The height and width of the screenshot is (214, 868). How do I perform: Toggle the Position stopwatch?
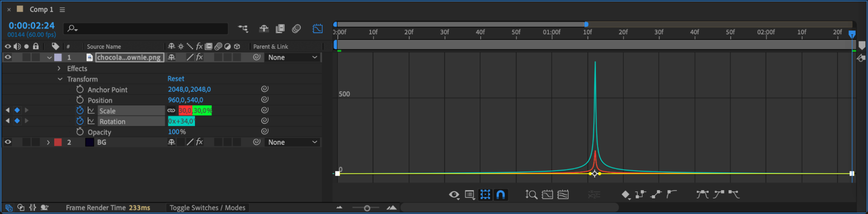(x=80, y=100)
